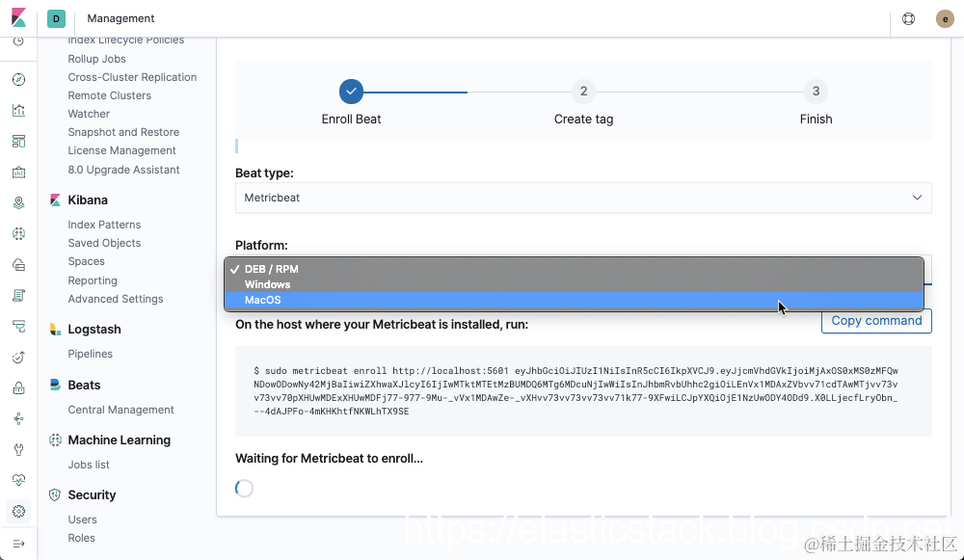
Task: Open Users under Security
Action: [82, 520]
